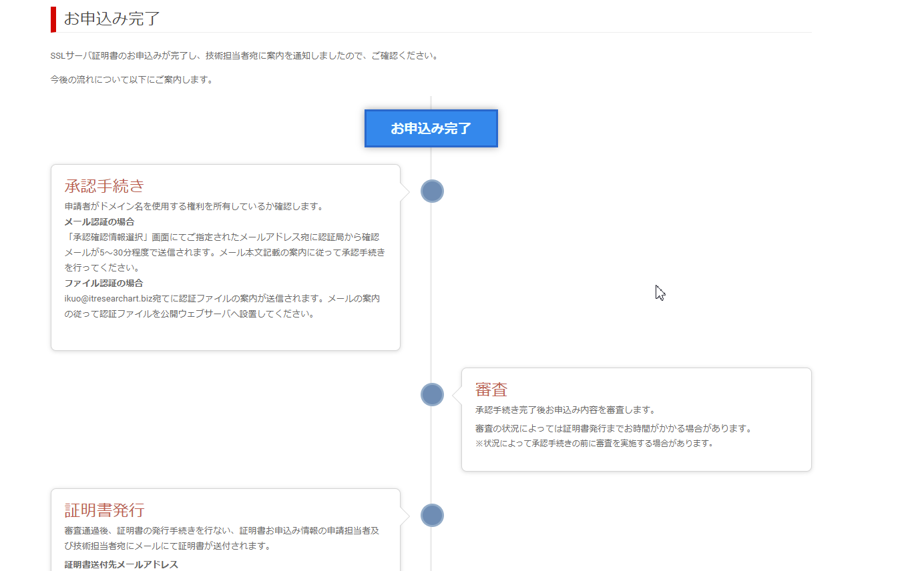The image size is (924, 571).
Task: Click the blue お申込み完了 button
Action: (431, 129)
